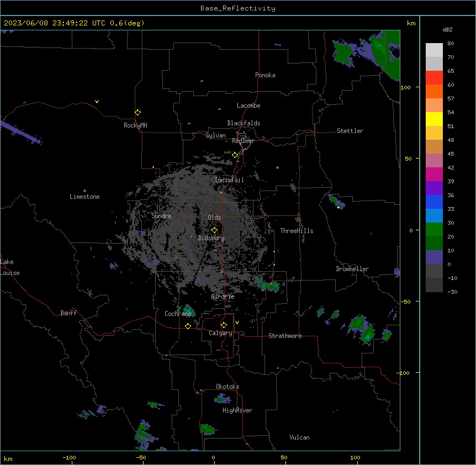Click the dBZ legend heading
This screenshot has width=476, height=465.
click(447, 30)
